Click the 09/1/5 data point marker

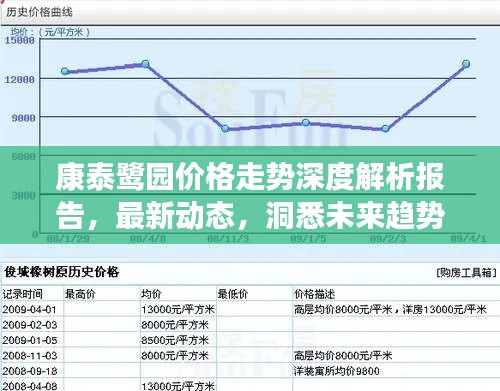[306, 122]
